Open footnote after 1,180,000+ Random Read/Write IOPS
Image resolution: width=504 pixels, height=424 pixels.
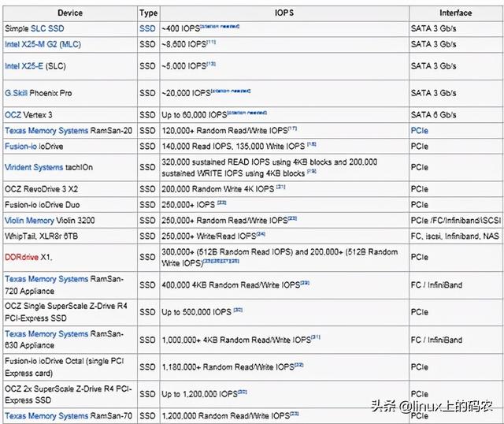(299, 365)
